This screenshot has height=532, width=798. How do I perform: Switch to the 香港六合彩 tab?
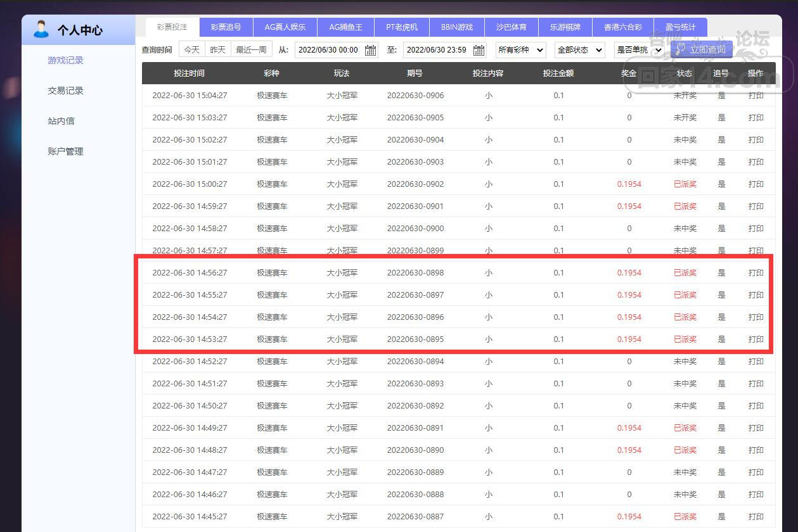pos(622,27)
